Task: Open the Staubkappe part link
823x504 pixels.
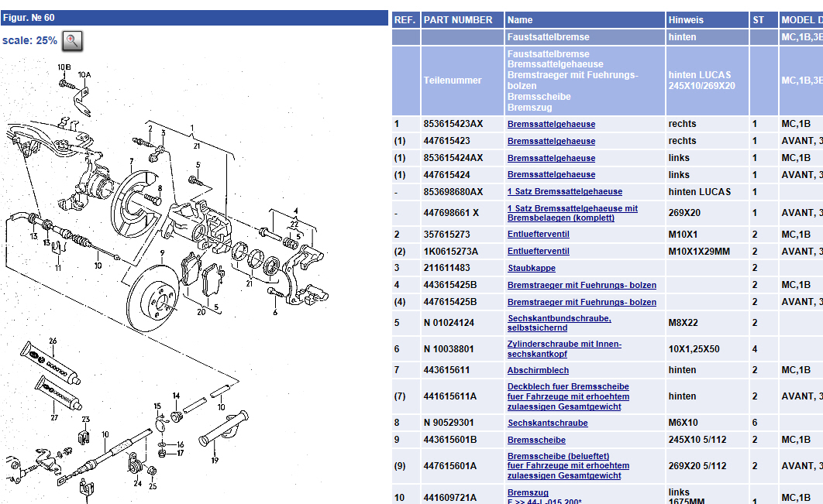Action: point(531,268)
